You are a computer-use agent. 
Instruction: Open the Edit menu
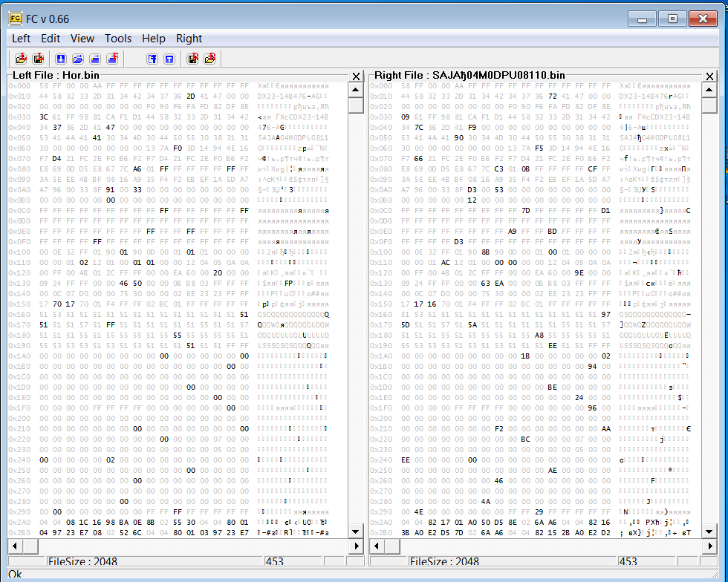point(51,39)
